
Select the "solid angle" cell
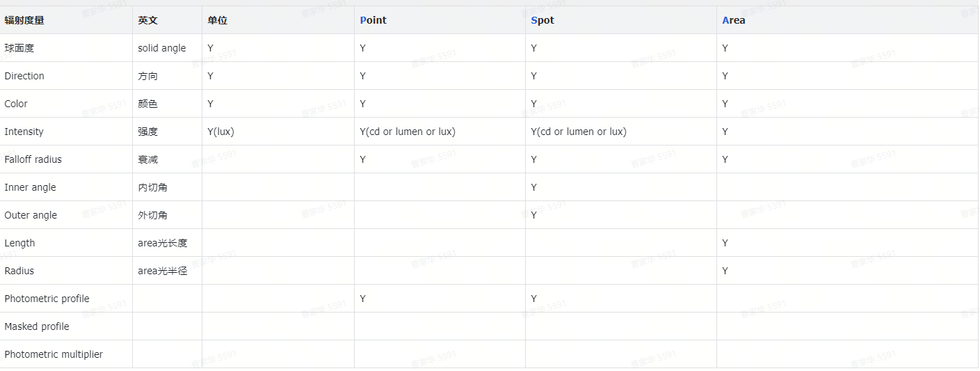click(162, 48)
